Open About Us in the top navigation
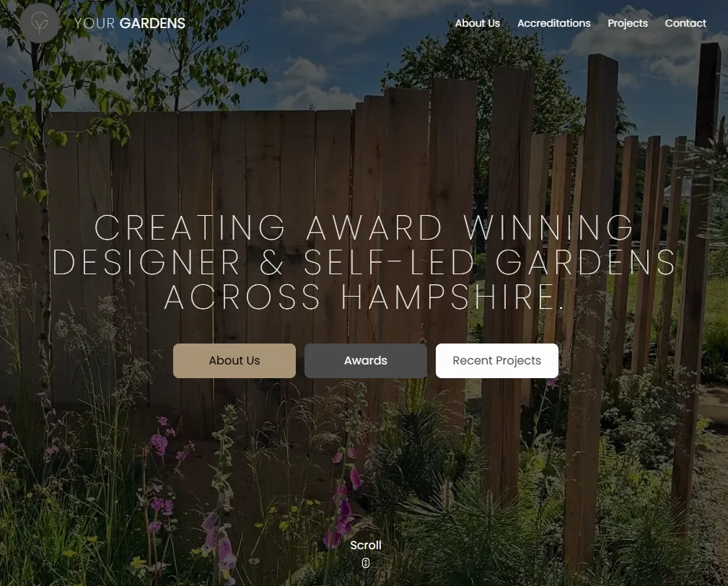This screenshot has width=728, height=586. coord(478,23)
